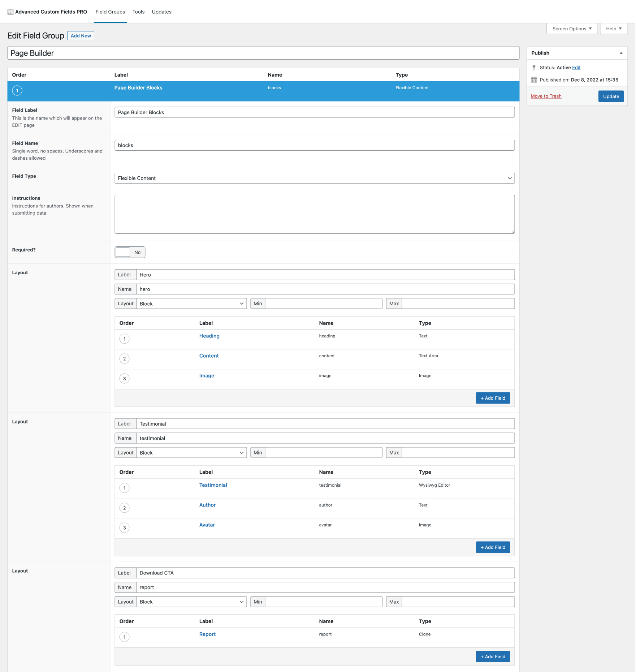This screenshot has height=672, width=636.
Task: Expand Screen Options panel
Action: [572, 29]
